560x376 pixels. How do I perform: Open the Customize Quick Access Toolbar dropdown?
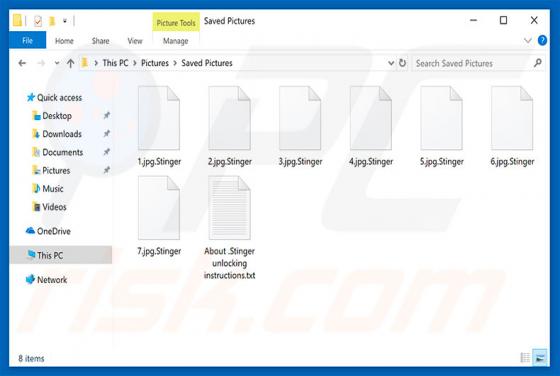tap(65, 21)
